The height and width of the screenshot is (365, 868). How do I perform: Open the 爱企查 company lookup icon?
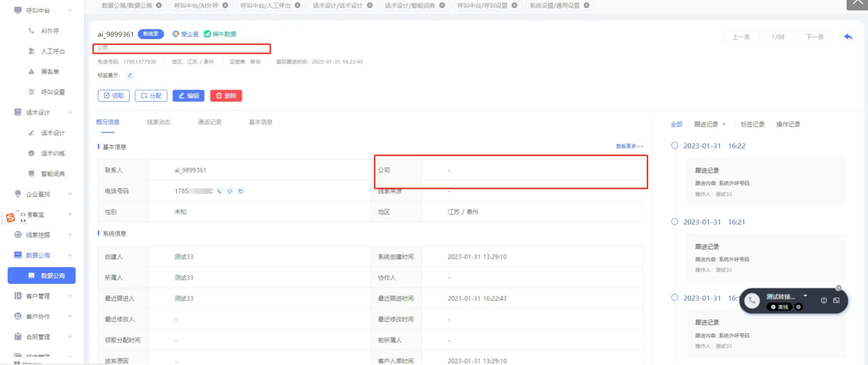click(x=186, y=34)
